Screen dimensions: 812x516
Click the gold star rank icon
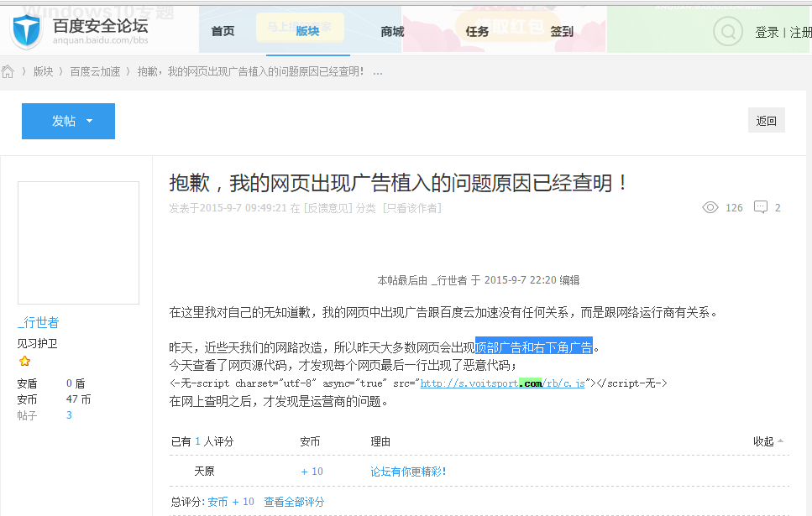coord(24,361)
